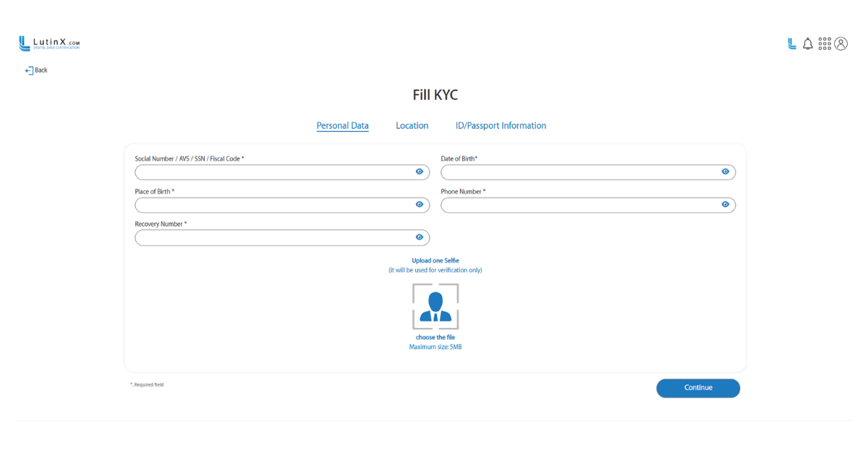Open the apps grid menu icon
This screenshot has height=456, width=868.
(825, 44)
